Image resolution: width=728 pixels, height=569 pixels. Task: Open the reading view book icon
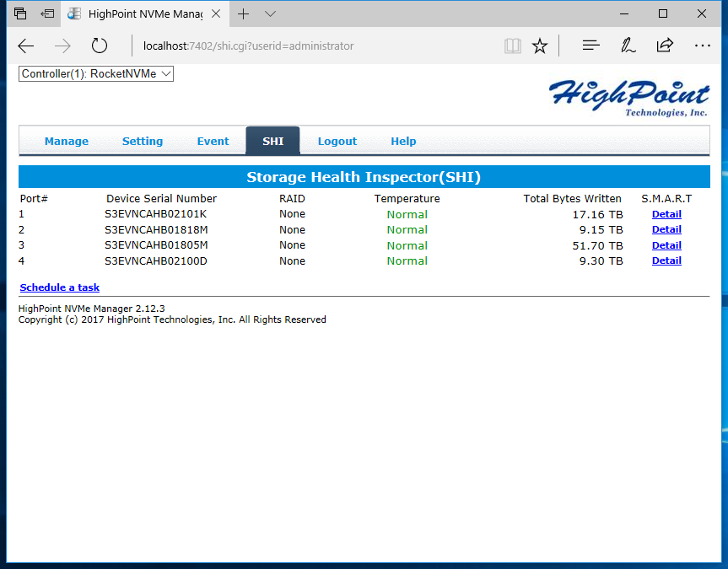pos(513,46)
